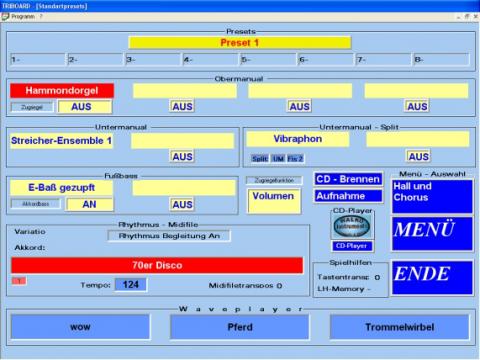Click the Variatio label

pyautogui.click(x=30, y=232)
